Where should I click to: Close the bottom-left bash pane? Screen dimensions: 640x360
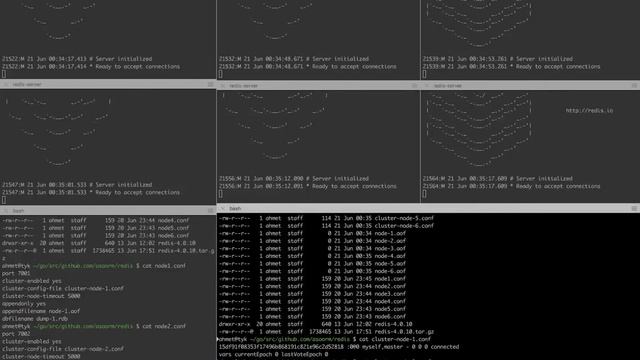[6, 211]
